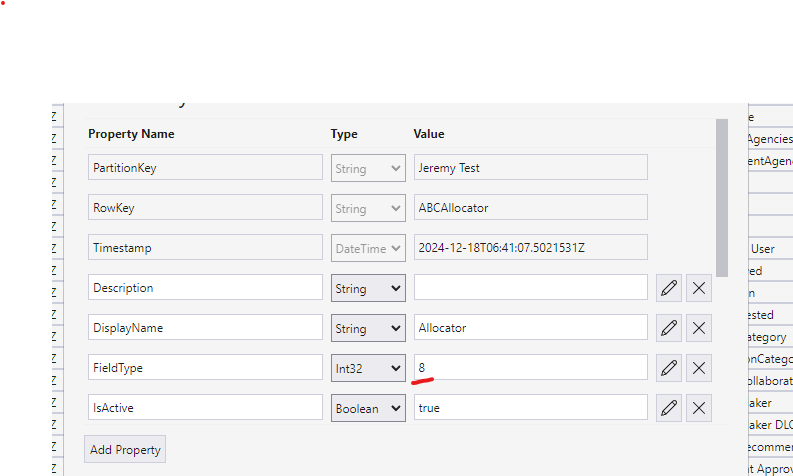Expand the FieldType Int32 type dropdown
Image resolution: width=793 pixels, height=476 pixels.
tap(368, 368)
